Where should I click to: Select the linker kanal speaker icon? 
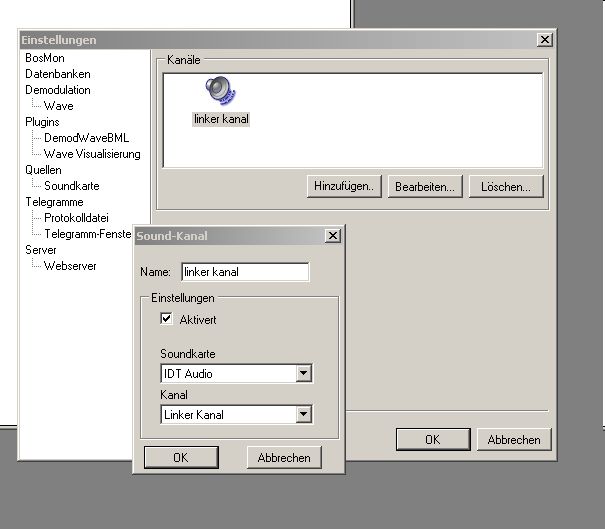pyautogui.click(x=220, y=92)
